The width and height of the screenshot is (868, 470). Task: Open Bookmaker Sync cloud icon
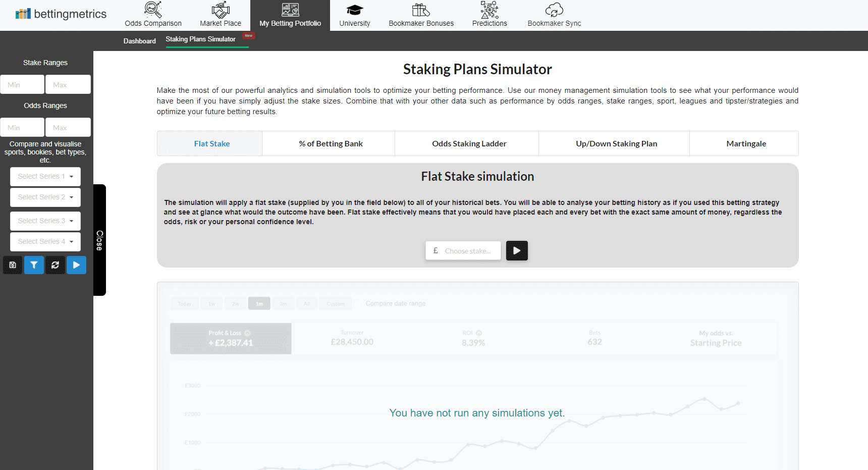[x=554, y=10]
